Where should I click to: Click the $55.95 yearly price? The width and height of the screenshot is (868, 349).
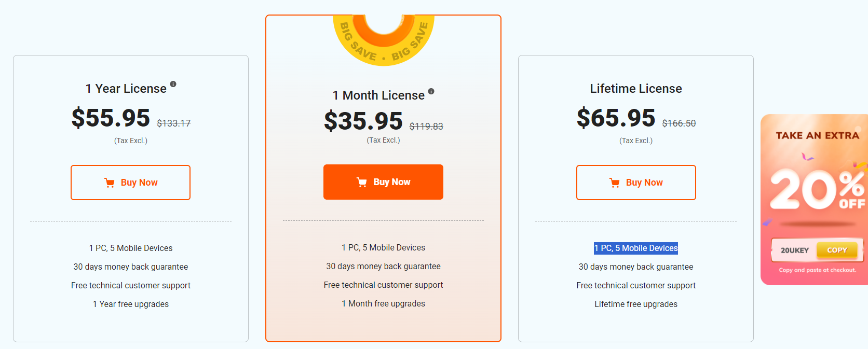click(111, 118)
